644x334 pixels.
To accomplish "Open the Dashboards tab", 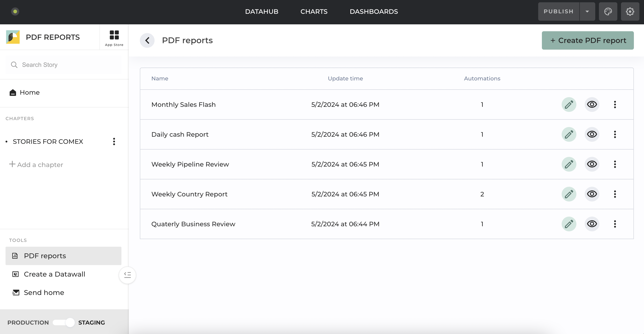I will point(374,11).
